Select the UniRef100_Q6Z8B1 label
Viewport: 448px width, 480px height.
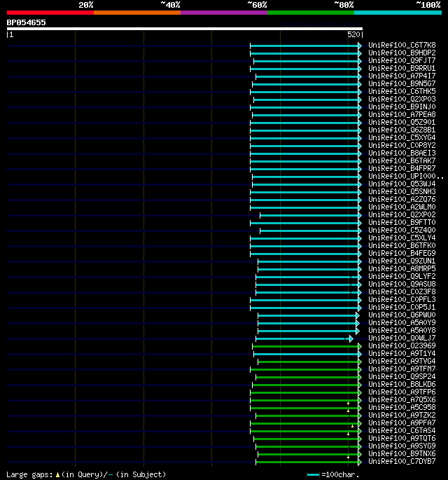(x=402, y=130)
